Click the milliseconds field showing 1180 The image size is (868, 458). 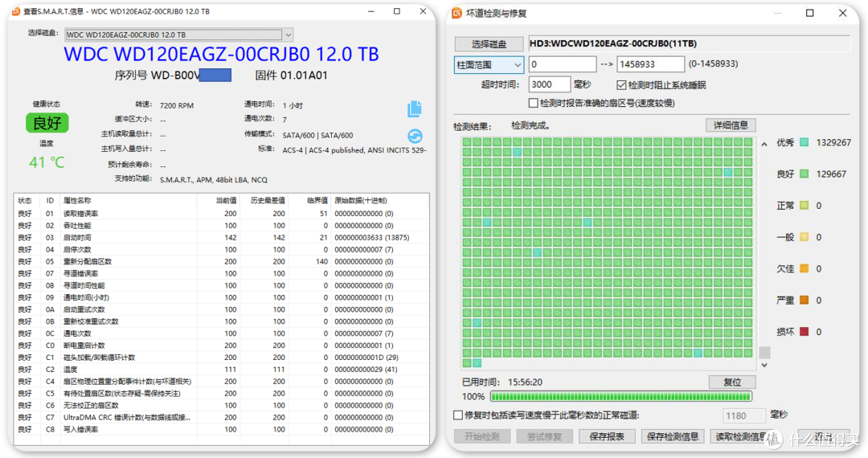(x=744, y=415)
